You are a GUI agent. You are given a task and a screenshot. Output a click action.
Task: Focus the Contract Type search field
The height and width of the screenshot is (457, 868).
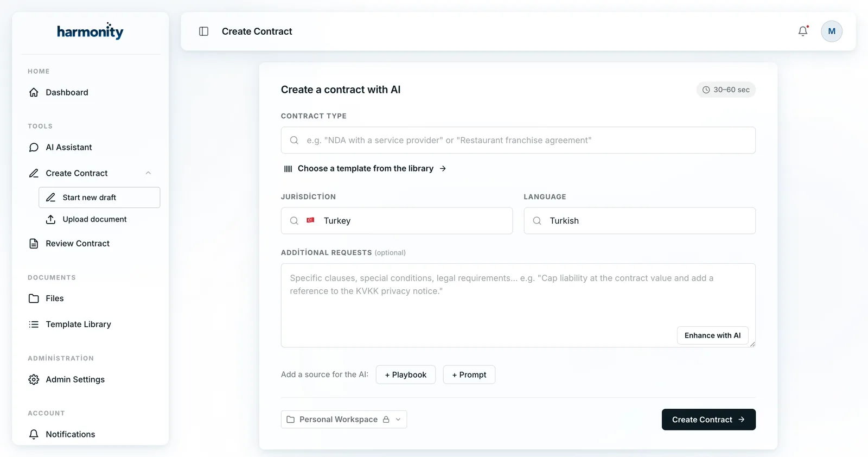(x=518, y=140)
